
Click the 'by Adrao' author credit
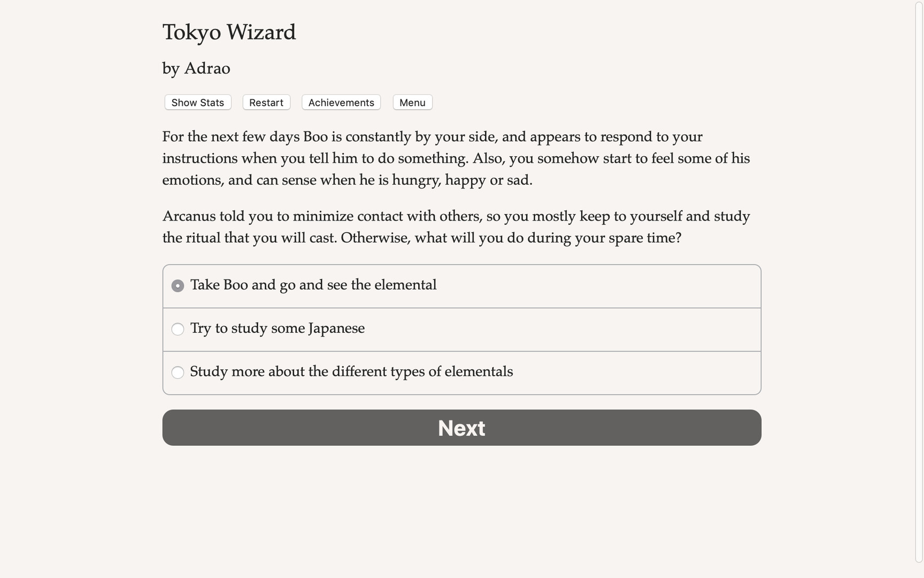(196, 69)
